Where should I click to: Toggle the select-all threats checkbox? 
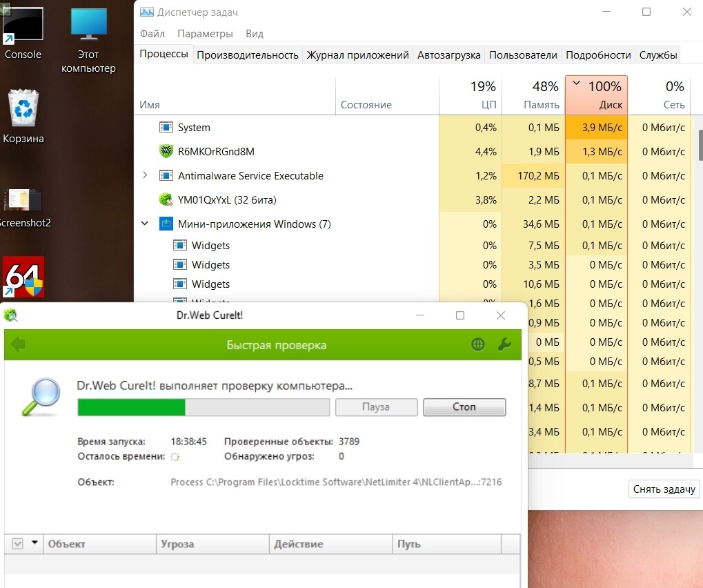coord(17,544)
